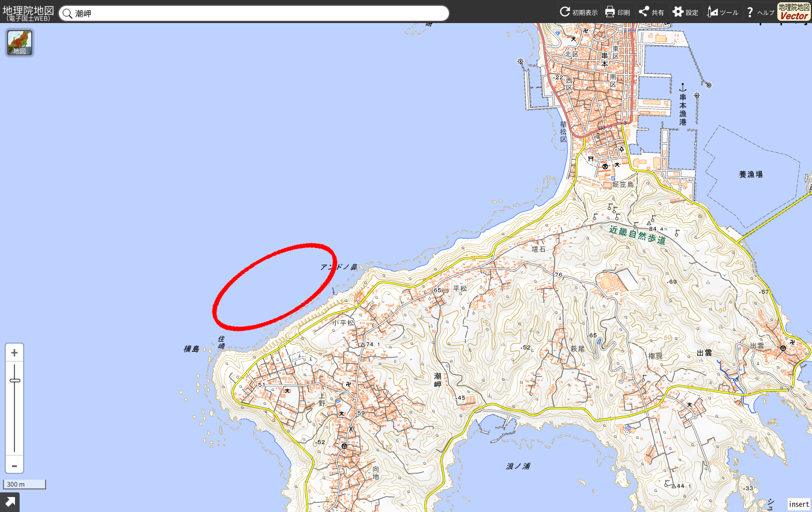Click the 300 m scale bar
The height and width of the screenshot is (512, 812).
(x=24, y=484)
